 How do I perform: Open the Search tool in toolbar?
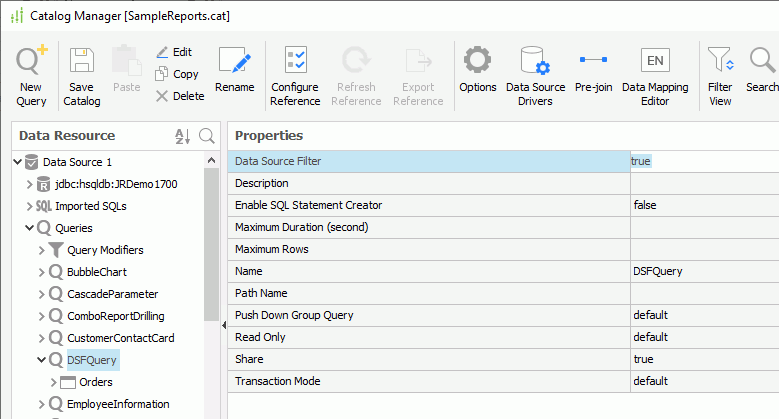click(762, 70)
